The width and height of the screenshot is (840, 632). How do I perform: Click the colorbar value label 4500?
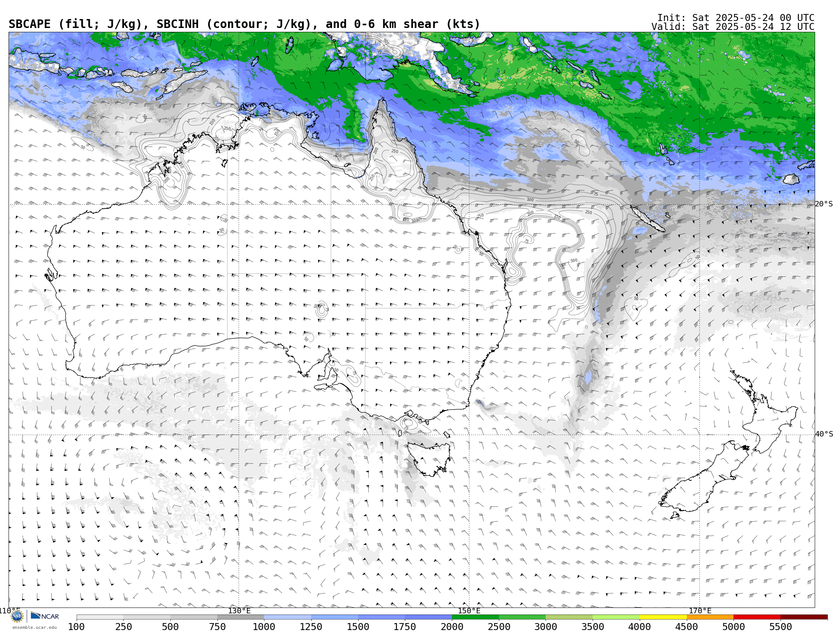tap(687, 627)
